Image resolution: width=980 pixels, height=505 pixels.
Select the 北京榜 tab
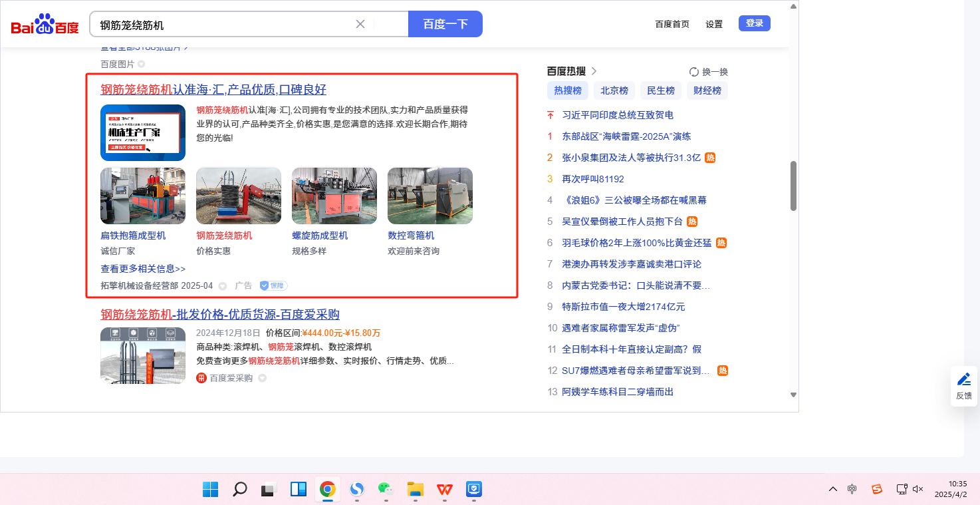tap(614, 90)
